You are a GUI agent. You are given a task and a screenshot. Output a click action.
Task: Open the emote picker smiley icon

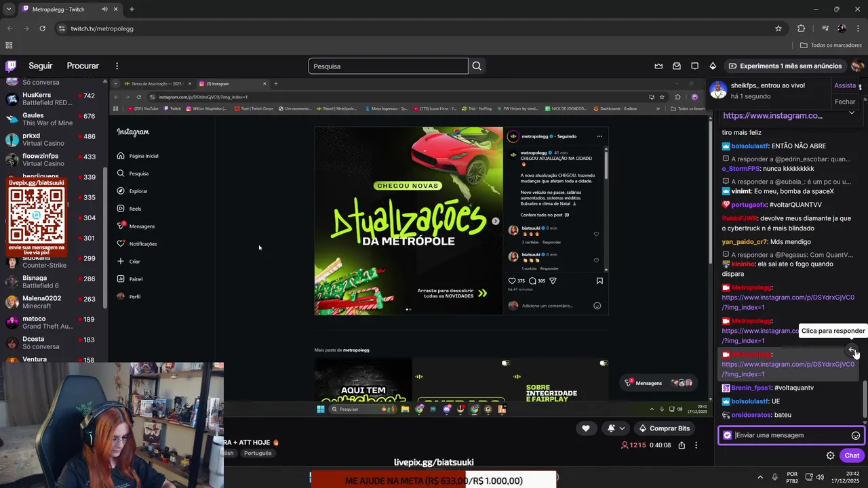click(x=856, y=436)
